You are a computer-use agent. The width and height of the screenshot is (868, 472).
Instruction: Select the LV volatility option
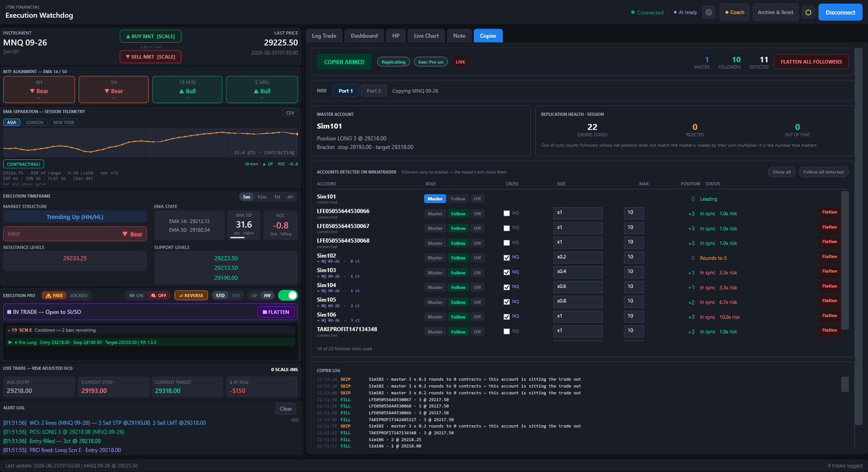(x=254, y=295)
